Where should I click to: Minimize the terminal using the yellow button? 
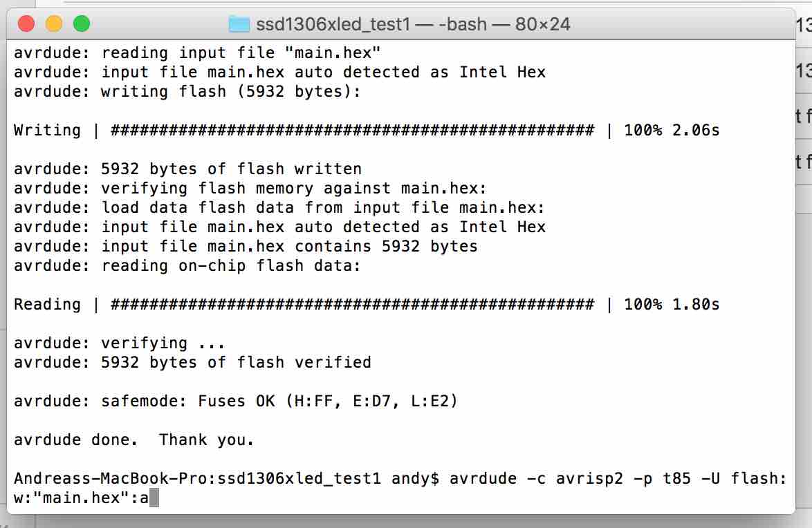[54, 23]
